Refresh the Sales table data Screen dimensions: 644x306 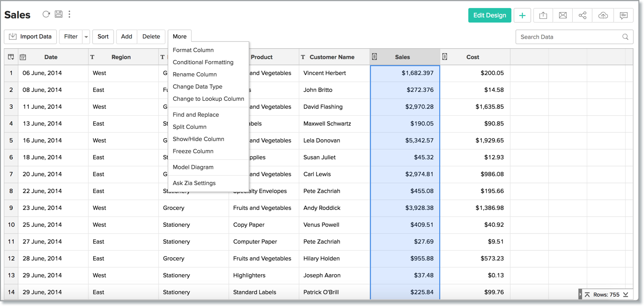coord(46,14)
